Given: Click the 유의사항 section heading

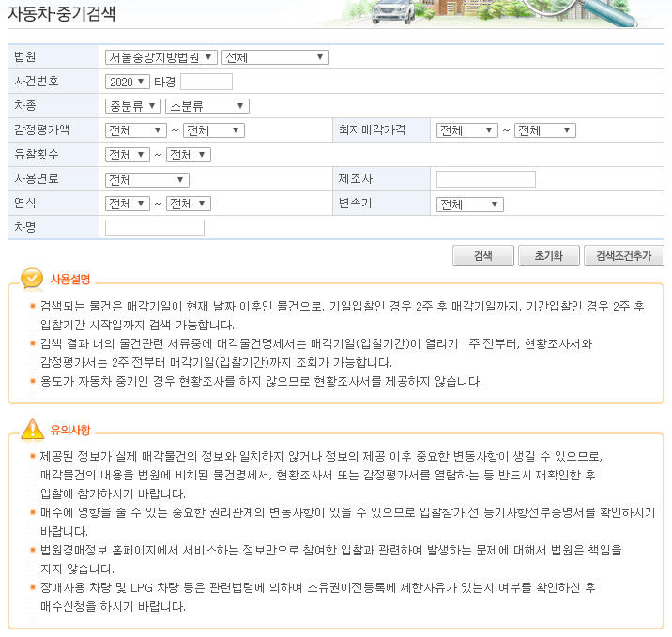Looking at the screenshot, I should pos(70,430).
